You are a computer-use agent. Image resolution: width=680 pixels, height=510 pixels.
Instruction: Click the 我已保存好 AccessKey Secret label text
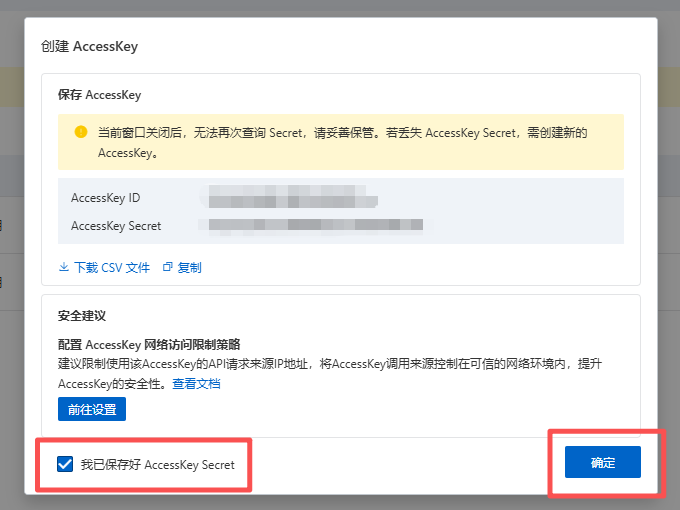pos(157,464)
